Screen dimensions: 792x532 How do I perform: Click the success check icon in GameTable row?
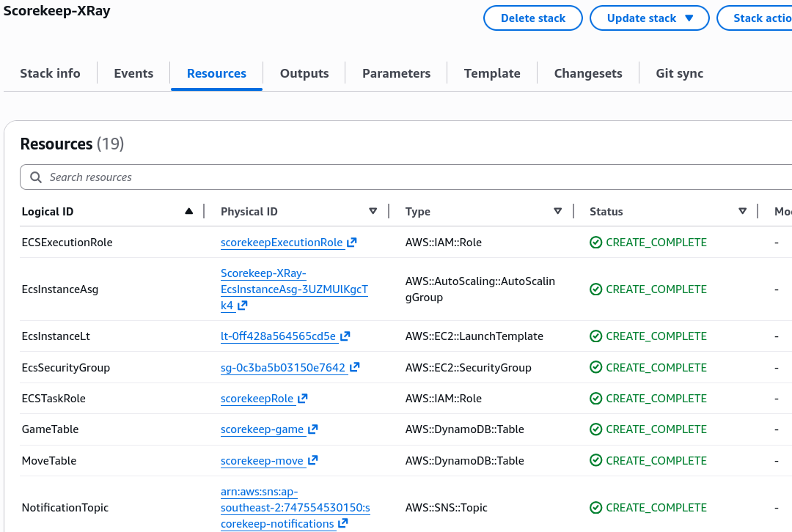[x=596, y=429]
